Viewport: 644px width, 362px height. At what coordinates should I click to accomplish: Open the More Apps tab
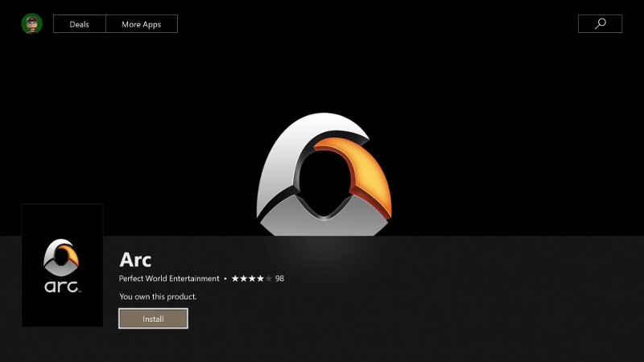tap(142, 24)
